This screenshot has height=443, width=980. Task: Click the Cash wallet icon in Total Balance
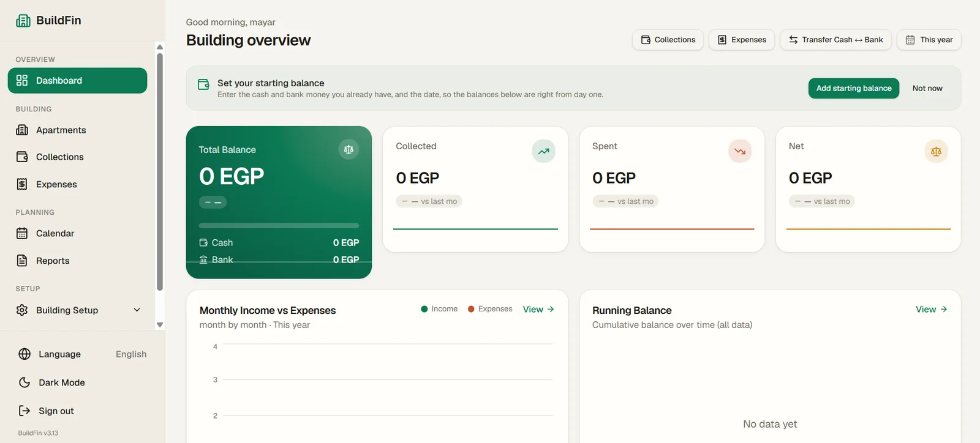(203, 243)
